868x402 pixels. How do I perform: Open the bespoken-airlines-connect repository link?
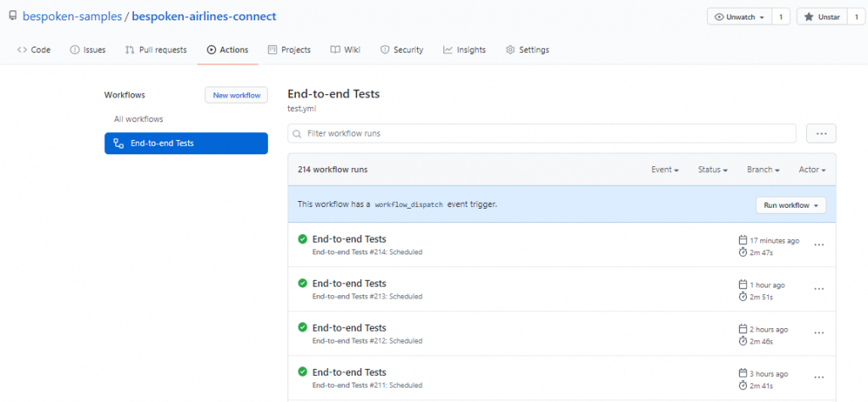point(203,17)
